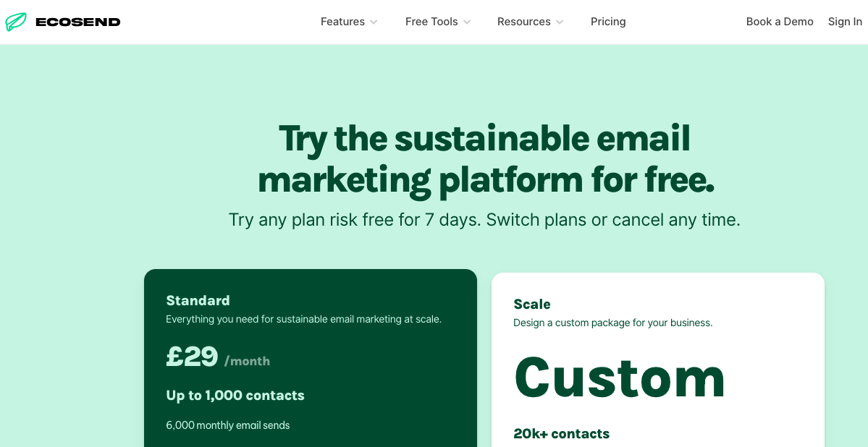Image resolution: width=868 pixels, height=447 pixels.
Task: Click Book a Demo
Action: click(780, 22)
